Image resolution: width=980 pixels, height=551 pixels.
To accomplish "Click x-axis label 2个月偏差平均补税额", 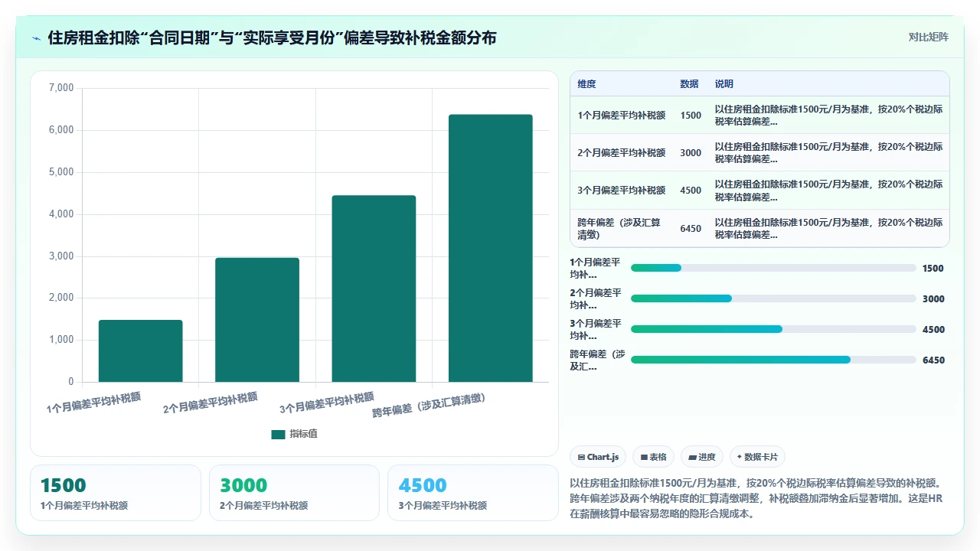I will click(211, 403).
